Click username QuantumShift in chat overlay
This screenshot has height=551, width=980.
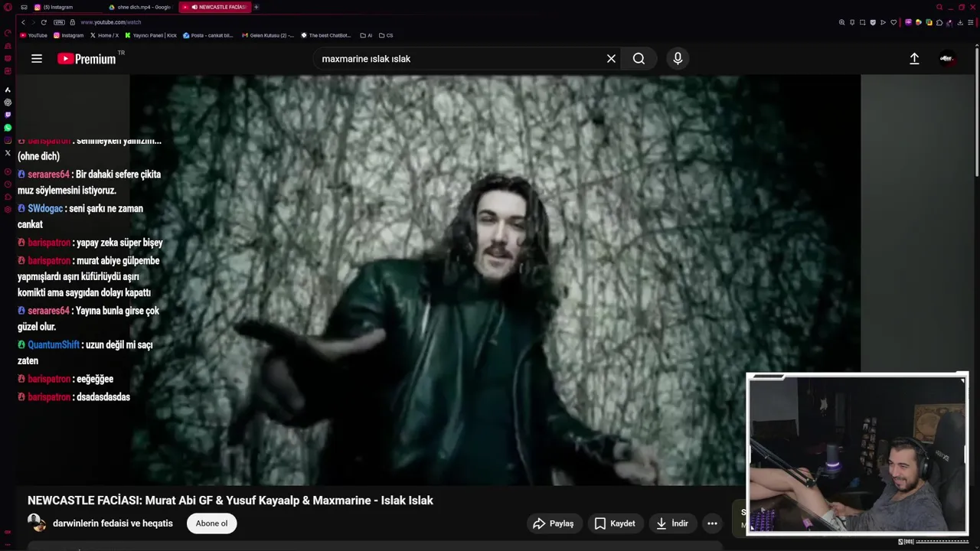coord(54,345)
